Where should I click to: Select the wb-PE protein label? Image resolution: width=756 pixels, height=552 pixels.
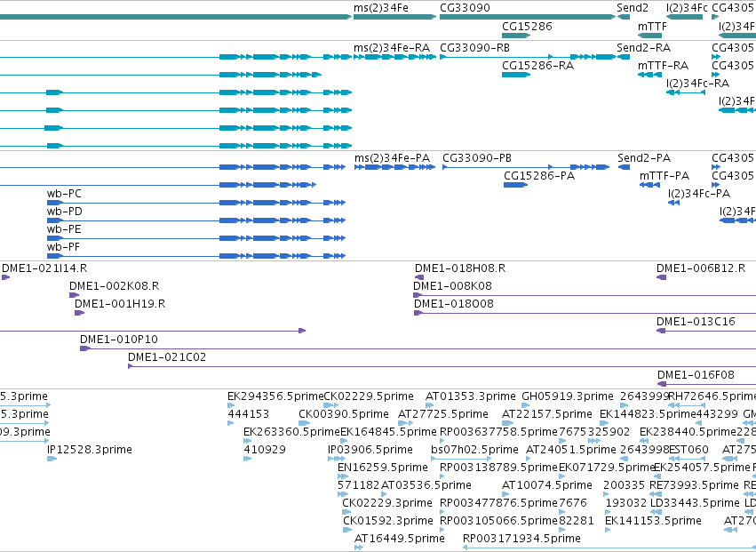(x=64, y=229)
